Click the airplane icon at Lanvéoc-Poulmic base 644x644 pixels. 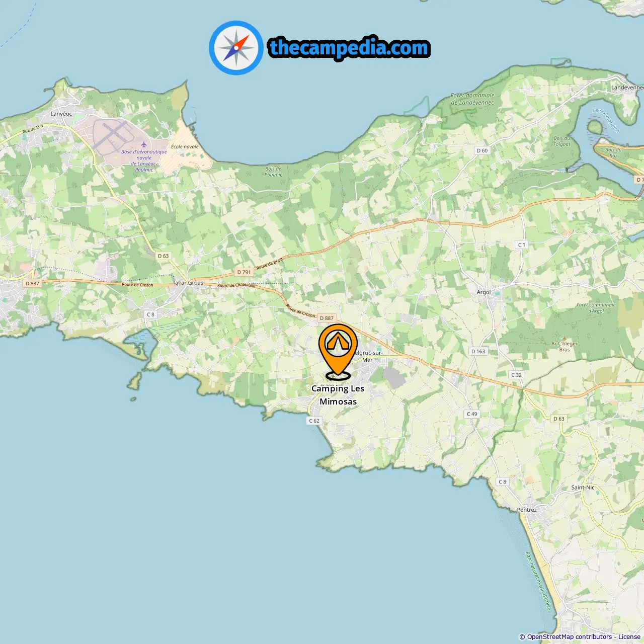tap(143, 145)
